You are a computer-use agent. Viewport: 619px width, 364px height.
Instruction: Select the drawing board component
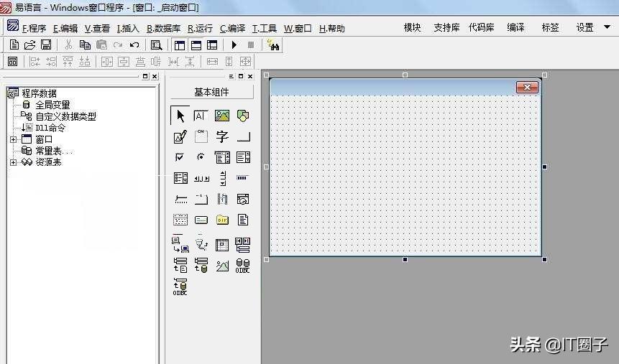click(x=180, y=136)
